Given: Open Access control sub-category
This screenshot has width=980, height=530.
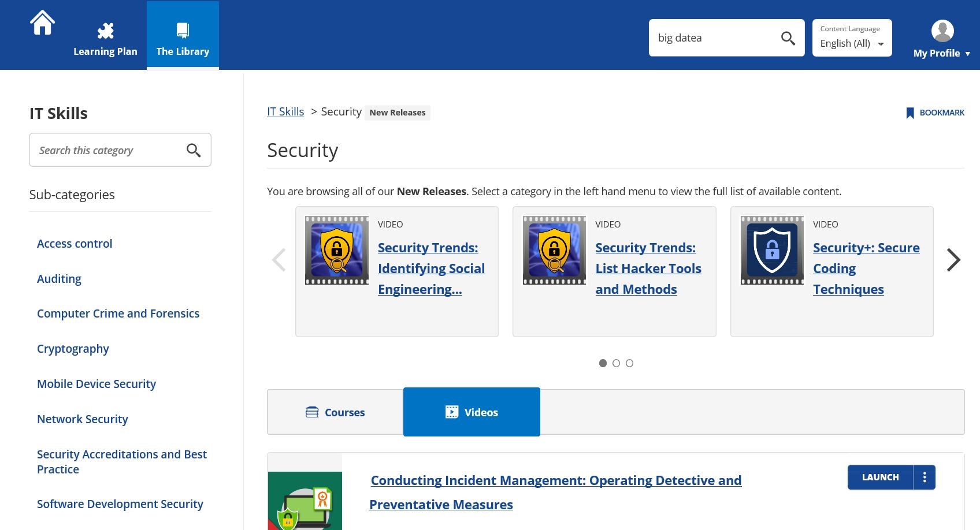Looking at the screenshot, I should coord(75,244).
